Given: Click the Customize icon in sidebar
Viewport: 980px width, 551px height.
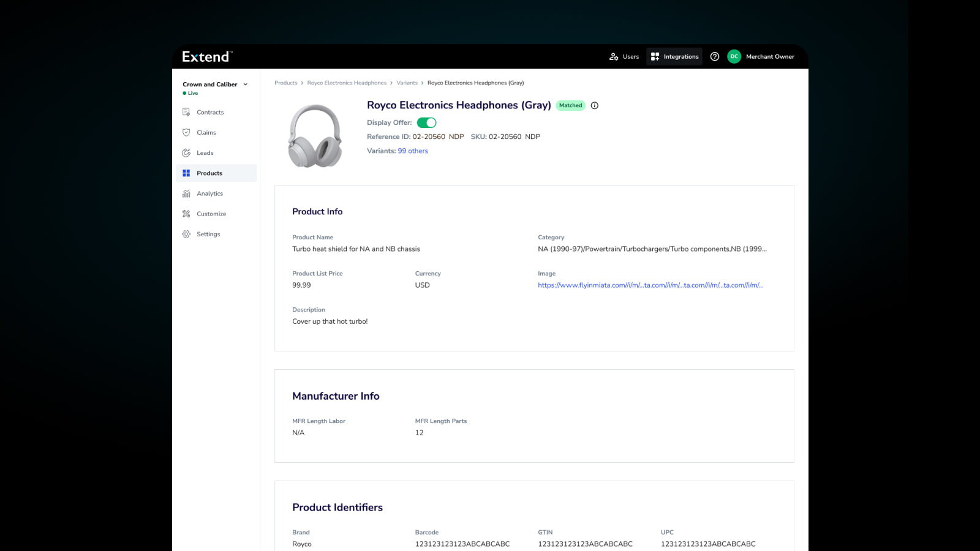Looking at the screenshot, I should (x=186, y=214).
